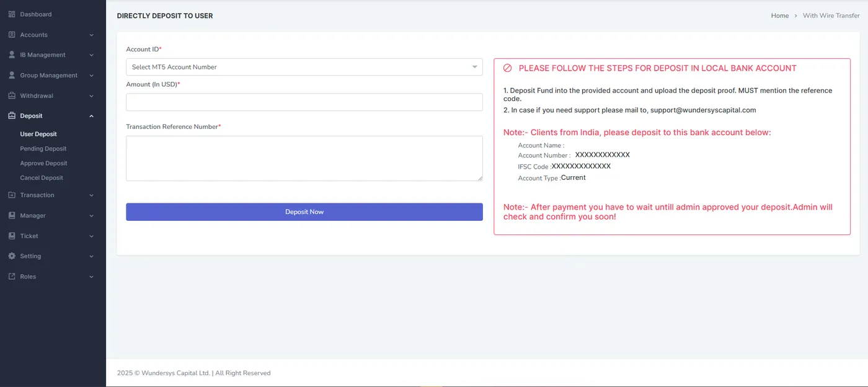Select the Deposit menu label
This screenshot has height=387, width=868.
[31, 116]
